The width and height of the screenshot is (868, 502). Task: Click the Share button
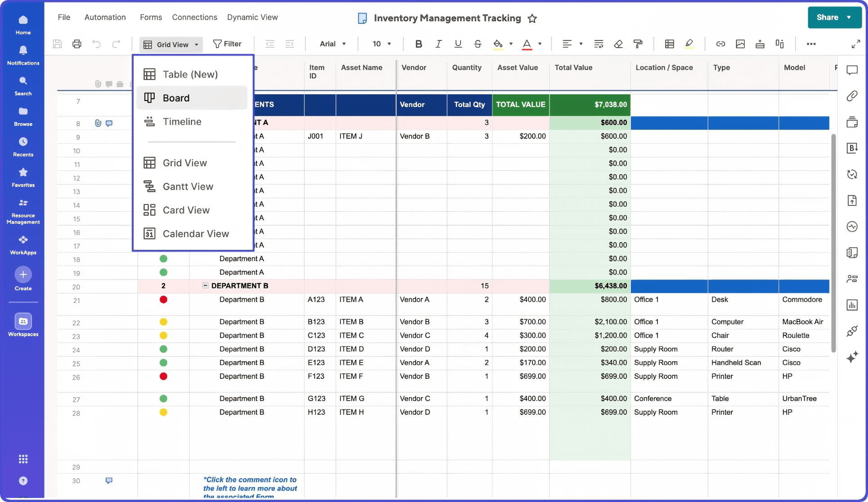pos(828,17)
